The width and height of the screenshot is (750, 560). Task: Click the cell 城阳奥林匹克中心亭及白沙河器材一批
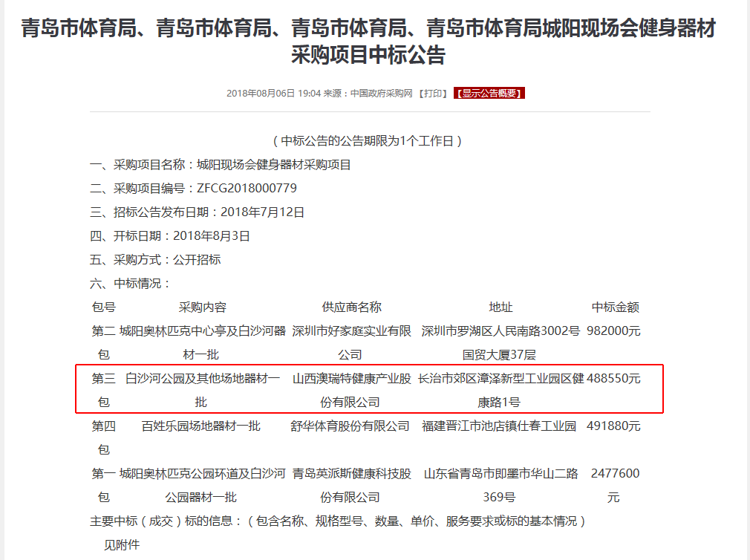click(202, 343)
